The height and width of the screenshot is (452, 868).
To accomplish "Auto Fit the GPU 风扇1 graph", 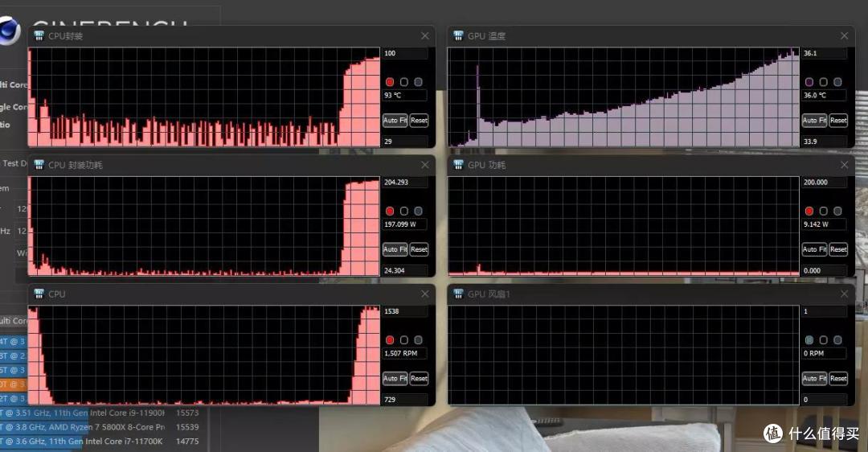I will pyautogui.click(x=814, y=378).
